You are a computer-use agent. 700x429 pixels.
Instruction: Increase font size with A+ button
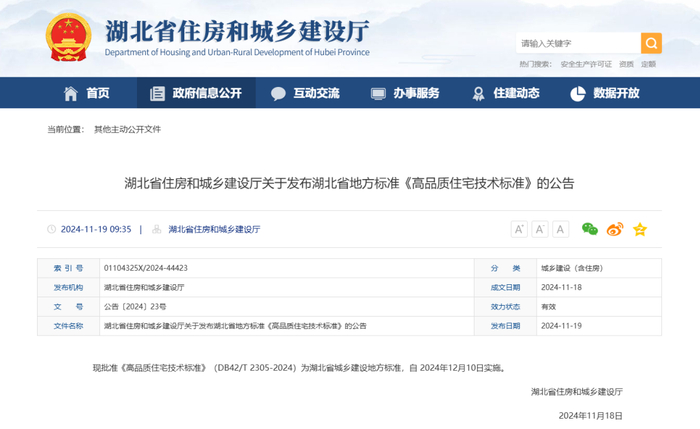(x=519, y=229)
